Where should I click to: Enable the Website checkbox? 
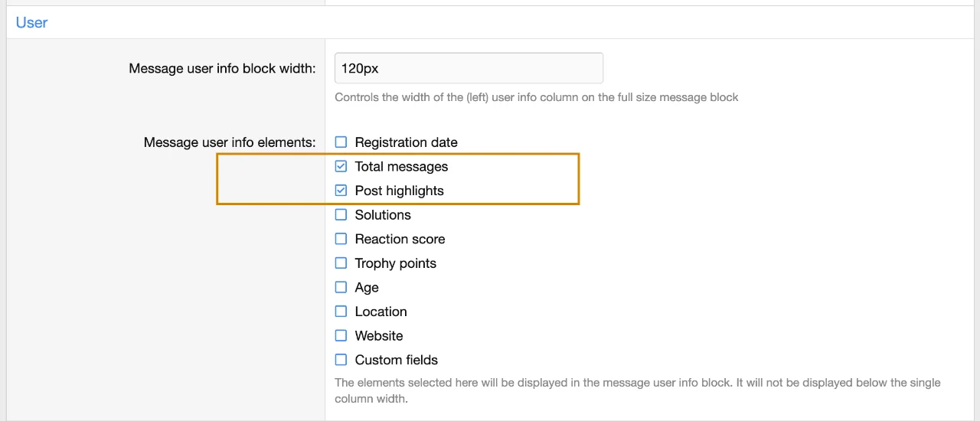pyautogui.click(x=341, y=336)
